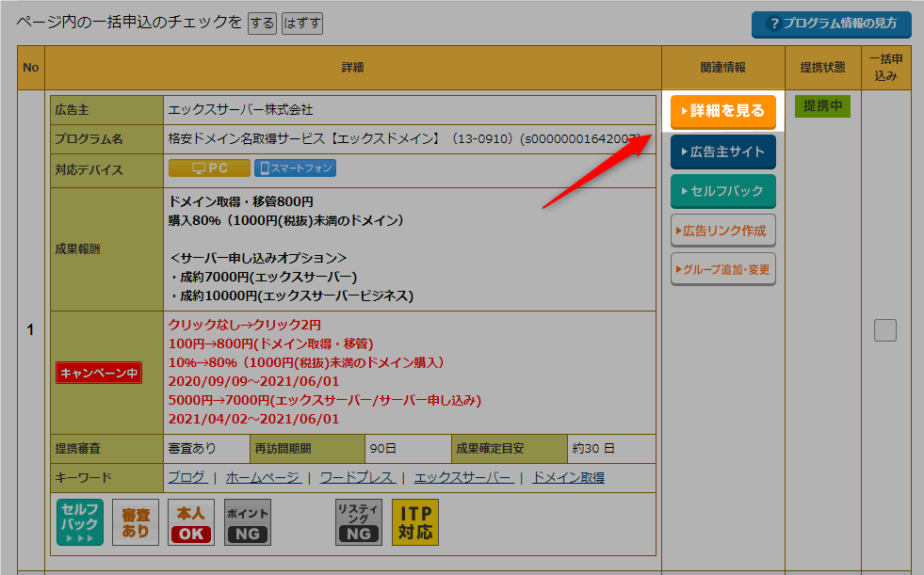Click the 約30 日 value cell
Screen dimensions: 924x575
point(611,449)
